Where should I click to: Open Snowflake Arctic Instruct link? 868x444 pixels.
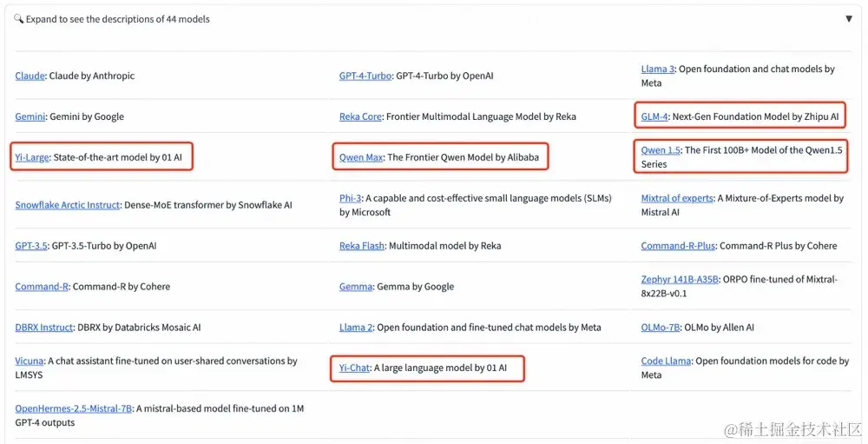click(x=67, y=205)
